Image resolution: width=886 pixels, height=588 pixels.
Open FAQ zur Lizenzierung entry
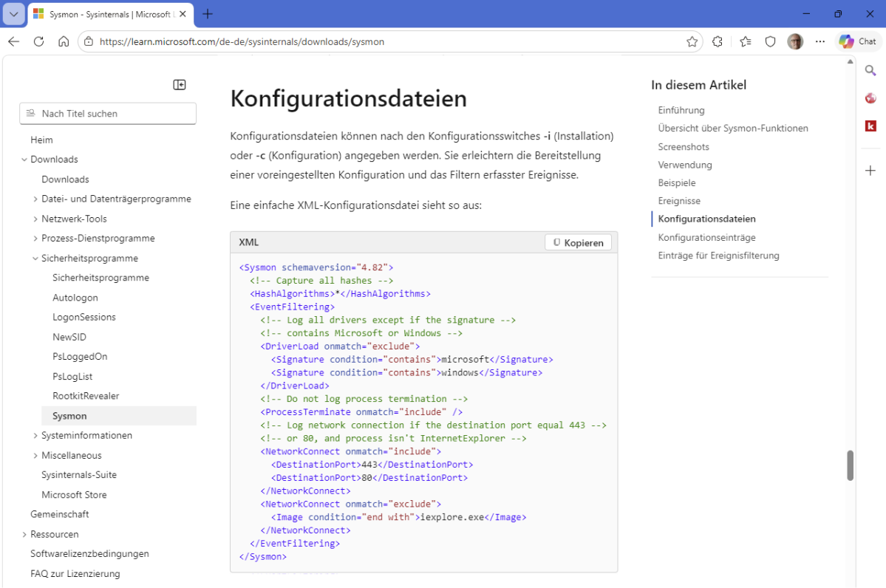click(x=75, y=573)
